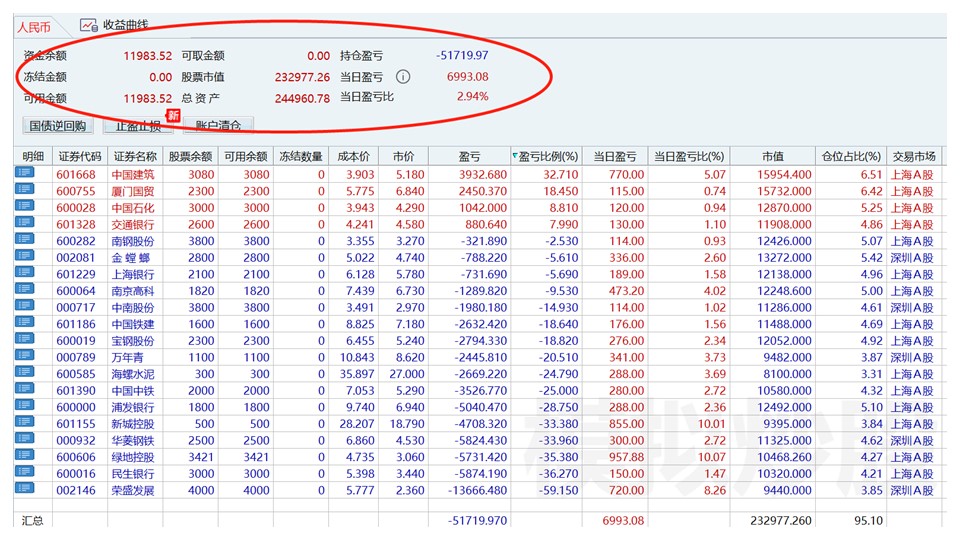Click market price 27.000 cell
The height and width of the screenshot is (540, 960).
(x=407, y=374)
